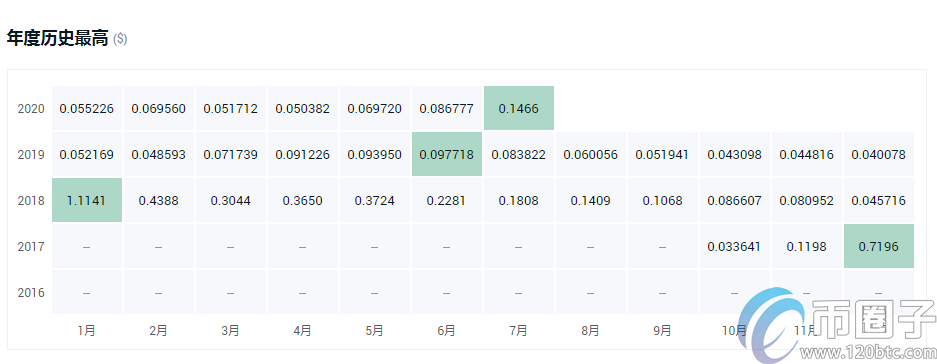Click the 0.052169 cell

[x=87, y=154]
